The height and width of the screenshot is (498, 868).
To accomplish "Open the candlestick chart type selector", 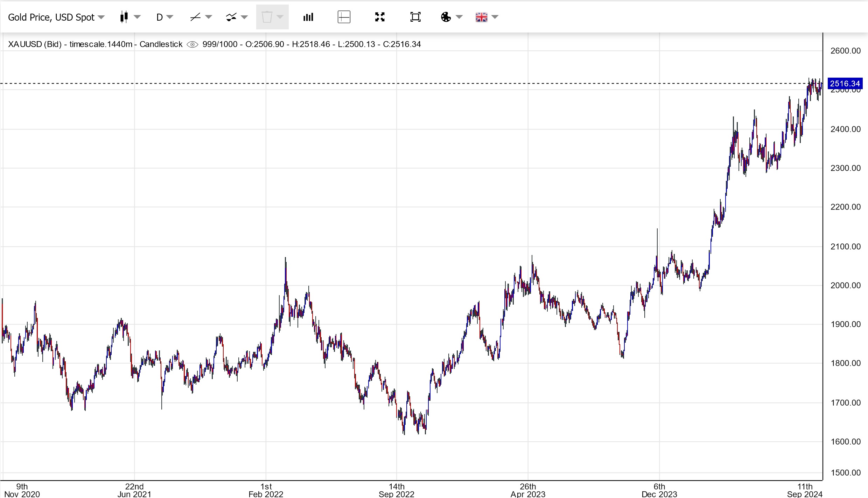I will tap(124, 17).
